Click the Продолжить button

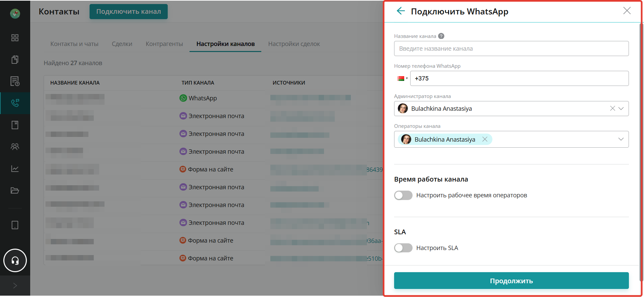[x=511, y=281]
